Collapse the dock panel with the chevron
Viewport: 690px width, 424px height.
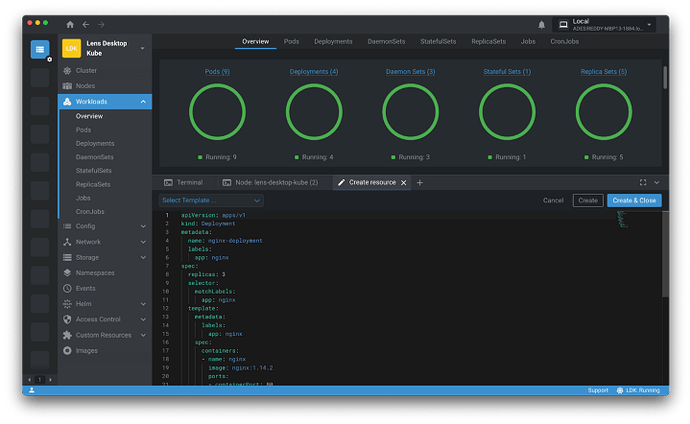(656, 183)
